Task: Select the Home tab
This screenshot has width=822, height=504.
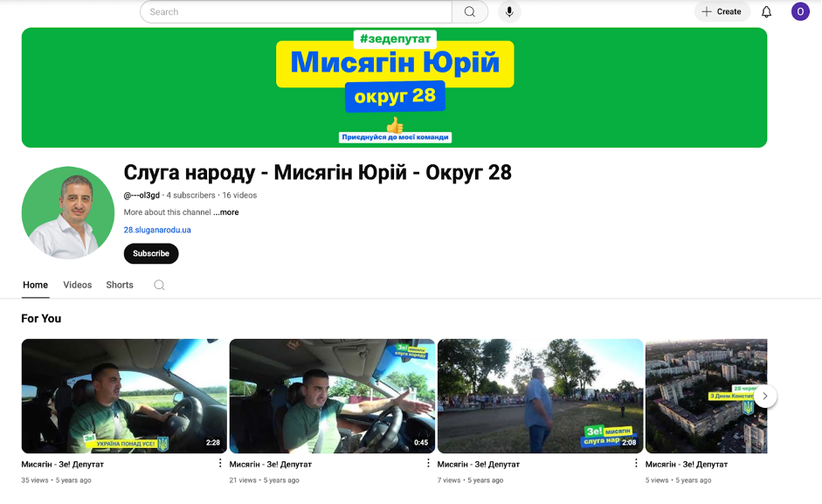Action: [x=35, y=285]
